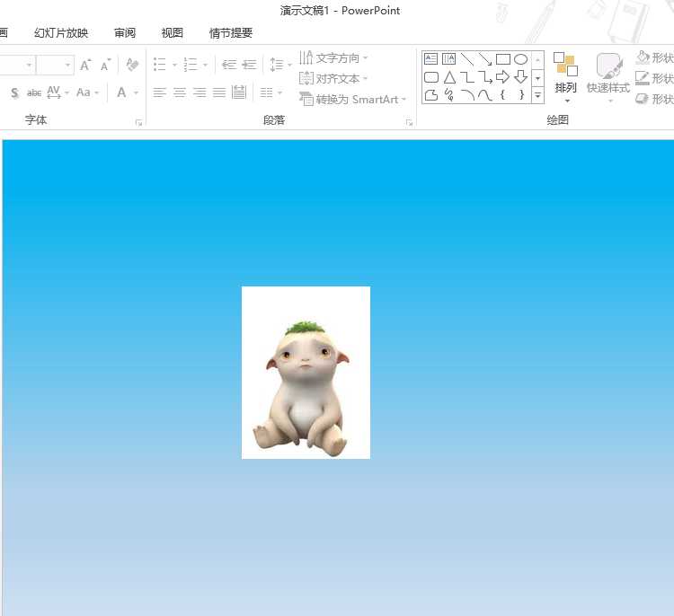
Task: Select the down block arrow shape
Action: pyautogui.click(x=520, y=77)
